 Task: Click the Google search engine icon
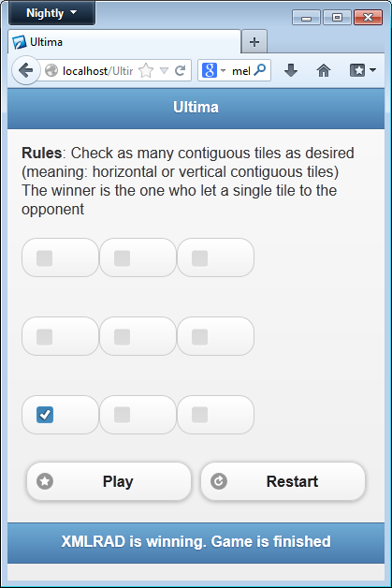point(210,70)
